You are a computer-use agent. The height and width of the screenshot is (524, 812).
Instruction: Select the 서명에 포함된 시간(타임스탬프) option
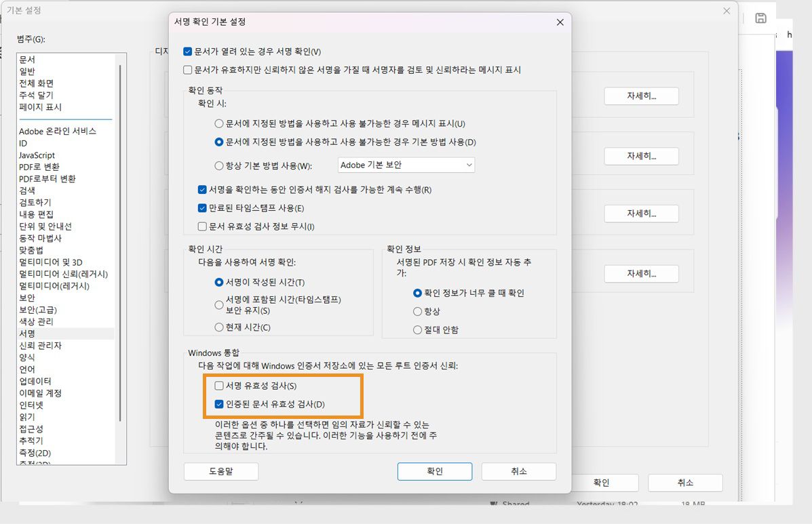click(218, 305)
